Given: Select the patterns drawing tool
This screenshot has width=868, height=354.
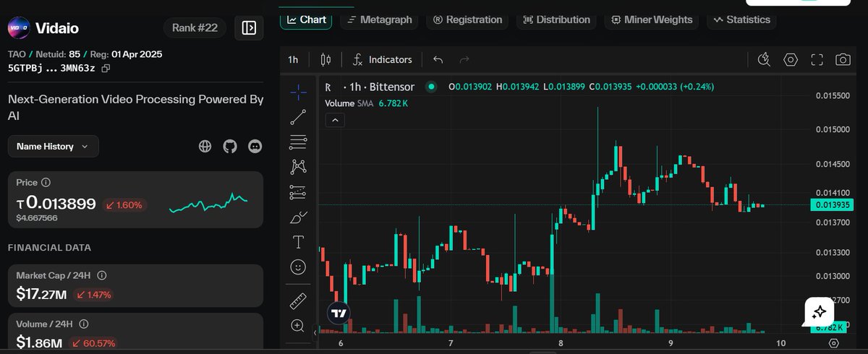Looking at the screenshot, I should coord(298,167).
